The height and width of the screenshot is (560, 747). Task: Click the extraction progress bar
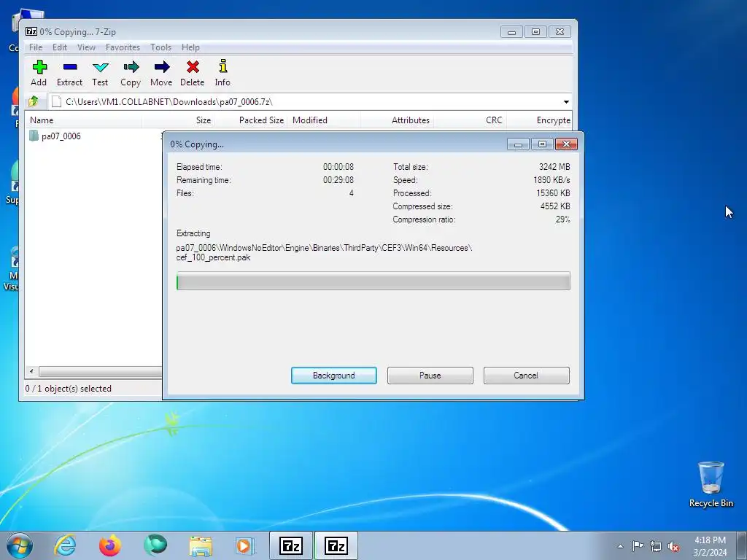pyautogui.click(x=373, y=281)
